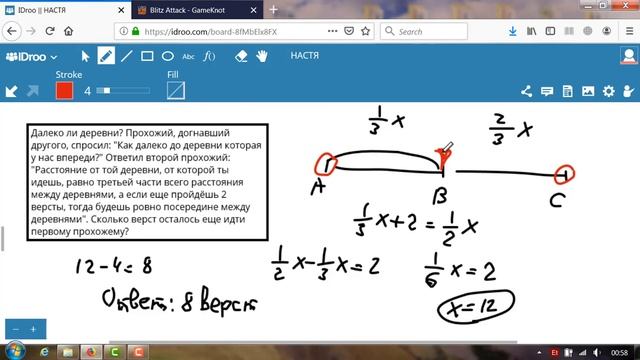Image resolution: width=640 pixels, height=360 pixels.
Task: Open the Stroke red color swatch
Action: point(64,91)
